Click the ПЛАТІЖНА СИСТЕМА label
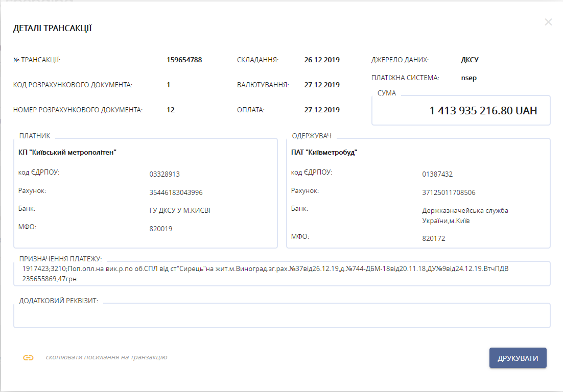Viewport: 563px width, 392px height. (405, 78)
